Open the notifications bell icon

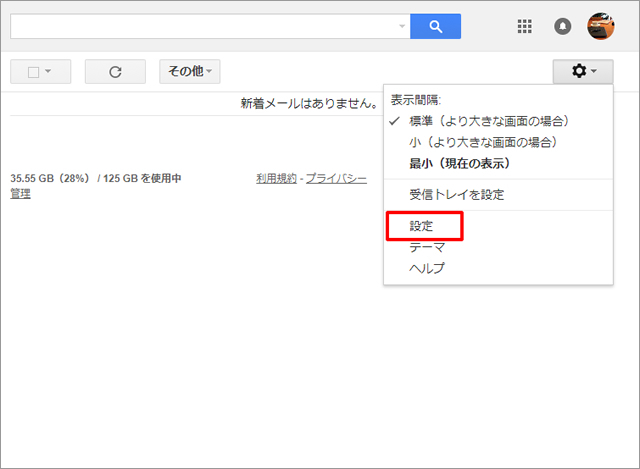[x=562, y=27]
